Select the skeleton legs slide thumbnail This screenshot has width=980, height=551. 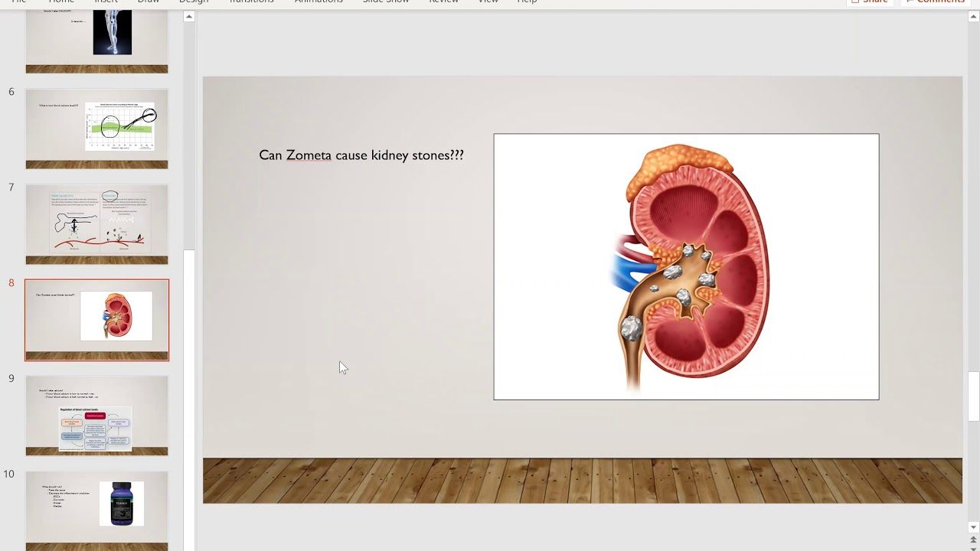96,38
